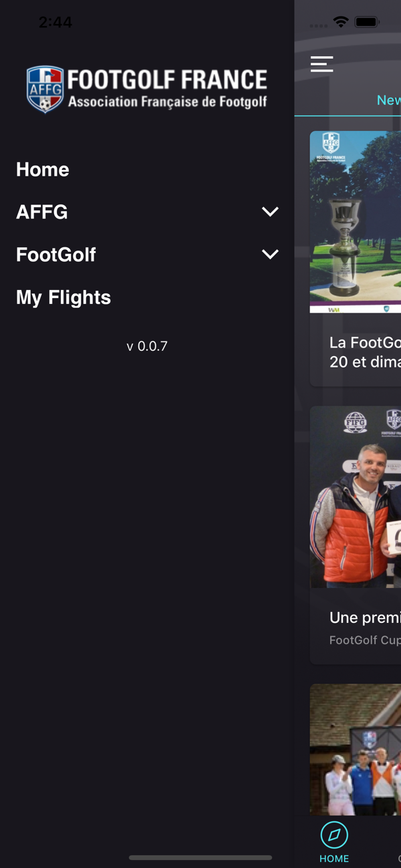Tap the HOME compass icon
The height and width of the screenshot is (868, 401).
coord(334,834)
